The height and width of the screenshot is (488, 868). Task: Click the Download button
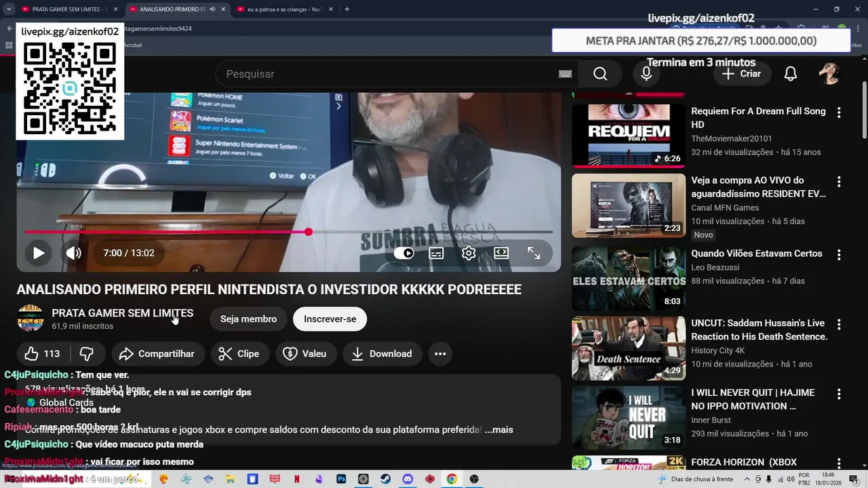[382, 354]
